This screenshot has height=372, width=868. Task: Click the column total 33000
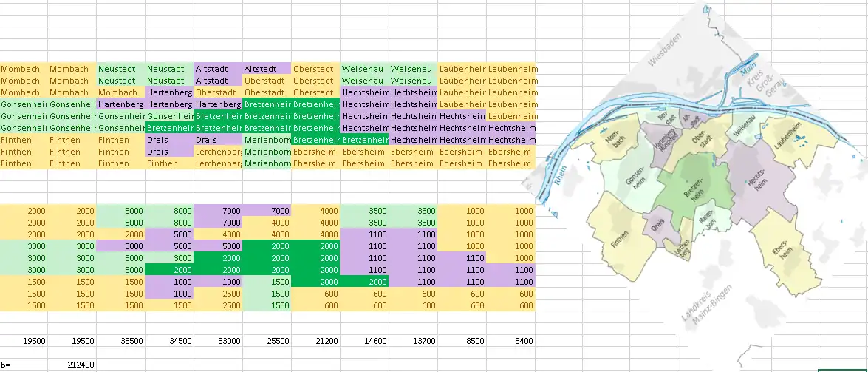pyautogui.click(x=218, y=341)
